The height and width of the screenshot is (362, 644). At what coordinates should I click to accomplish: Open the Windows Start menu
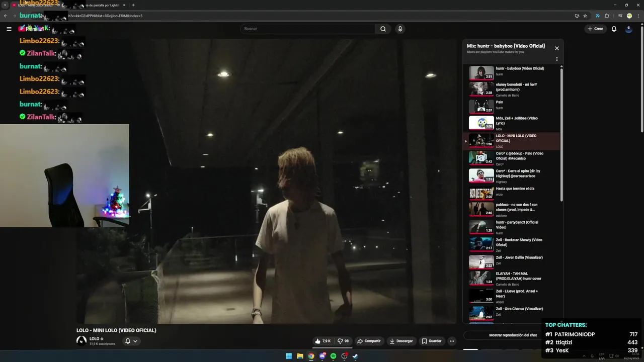(289, 356)
